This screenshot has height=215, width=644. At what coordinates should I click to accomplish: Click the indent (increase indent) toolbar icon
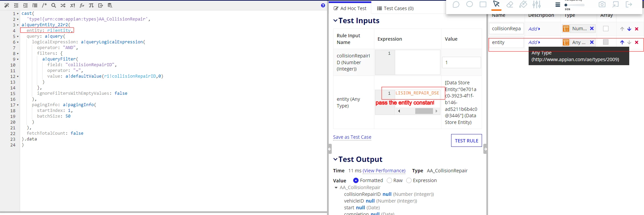pos(25,5)
